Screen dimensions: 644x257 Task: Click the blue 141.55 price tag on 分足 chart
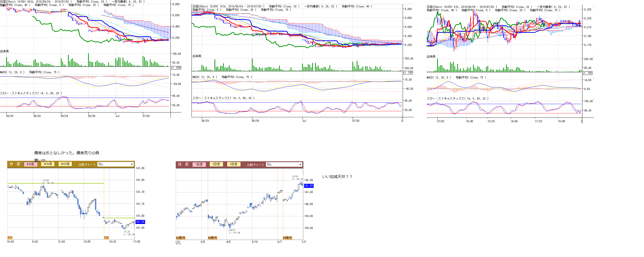[140, 222]
